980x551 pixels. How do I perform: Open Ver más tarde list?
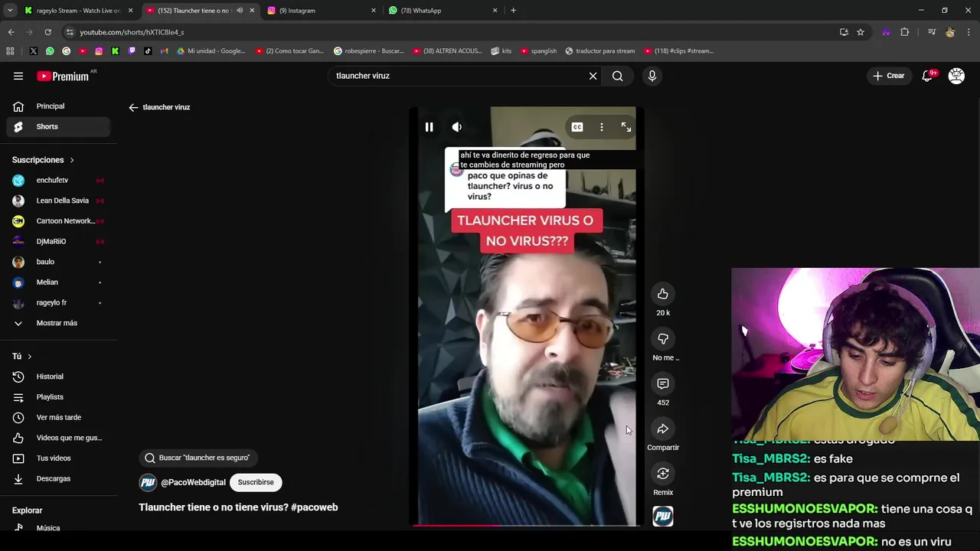[x=58, y=417]
